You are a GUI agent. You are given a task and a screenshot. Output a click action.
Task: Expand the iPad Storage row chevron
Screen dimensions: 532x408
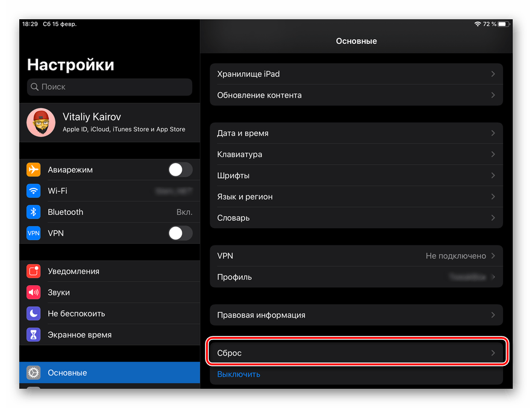coord(493,74)
